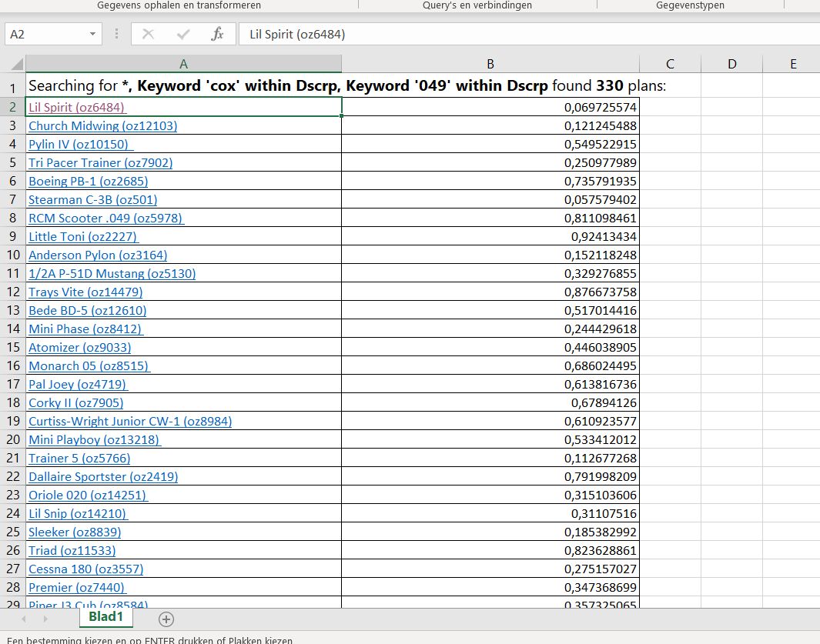Screen dimensions: 820x644
Task: Open the Pylin IV (oz10150) link
Action: coord(78,145)
